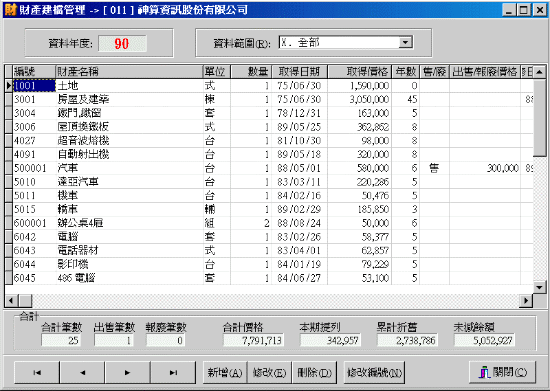The image size is (550, 391).
Task: Click the row selector for 6045
Action: [x=9, y=278]
